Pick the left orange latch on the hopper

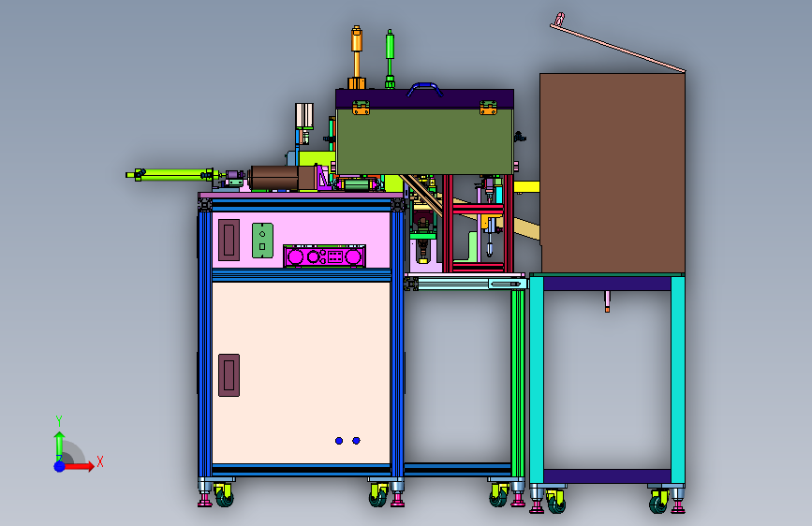(x=361, y=108)
